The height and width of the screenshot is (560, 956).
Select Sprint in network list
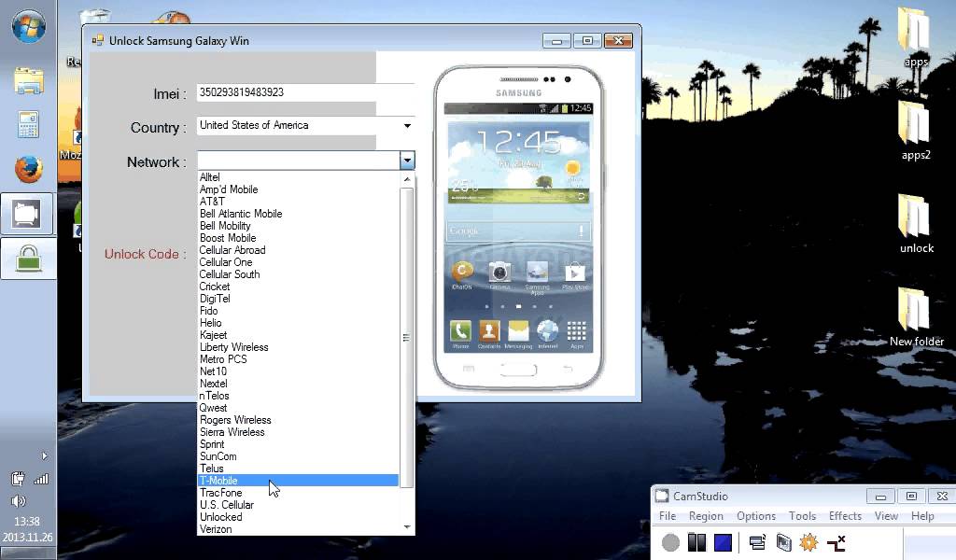click(x=299, y=444)
